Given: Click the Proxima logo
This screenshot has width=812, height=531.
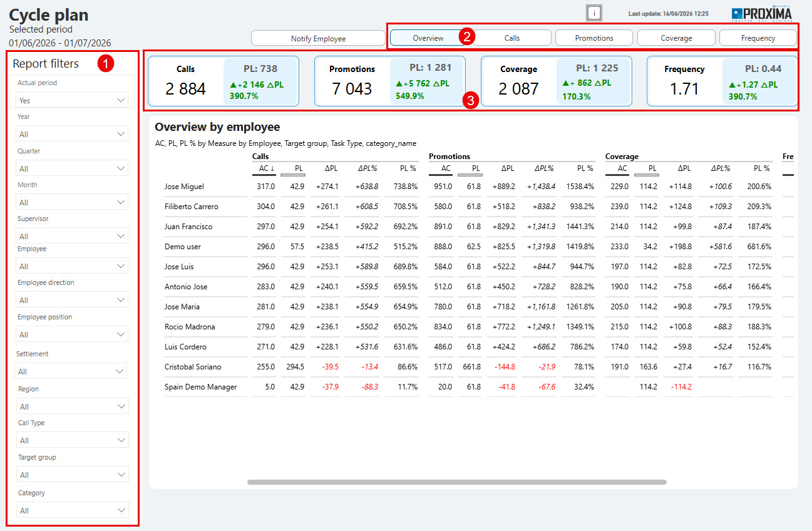Looking at the screenshot, I should [761, 13].
